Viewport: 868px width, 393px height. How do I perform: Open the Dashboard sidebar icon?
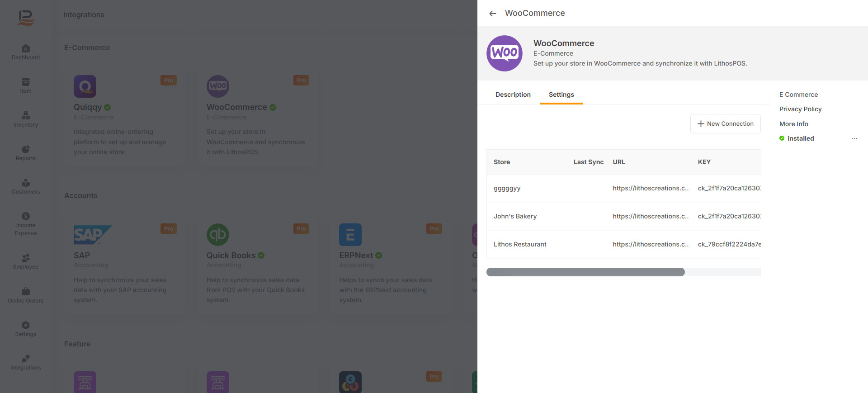tap(26, 52)
